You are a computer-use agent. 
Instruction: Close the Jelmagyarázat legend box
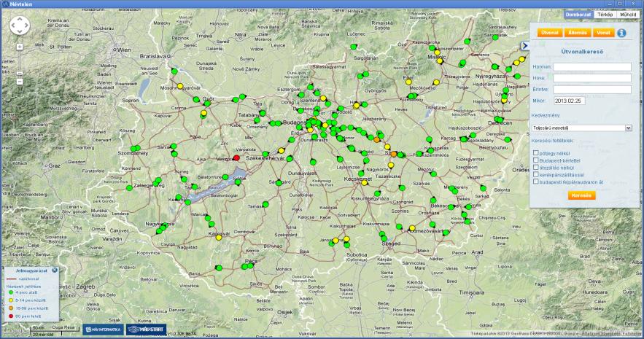click(55, 270)
